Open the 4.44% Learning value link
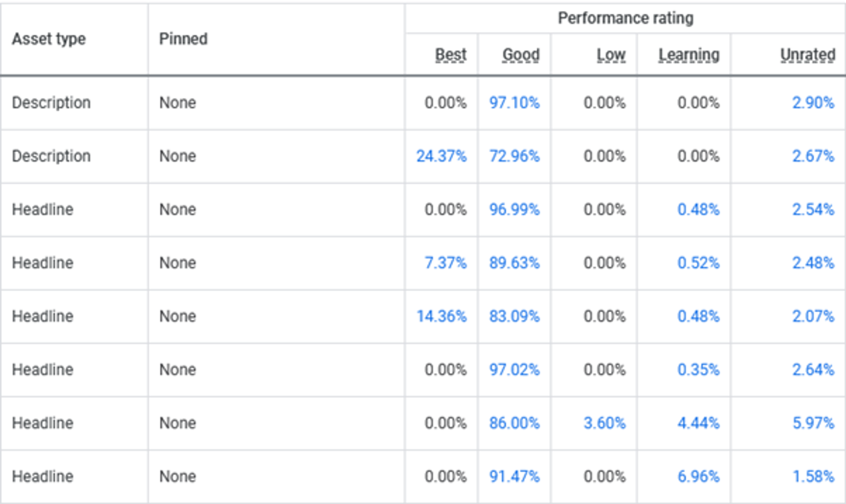This screenshot has height=504, width=846. coord(698,423)
